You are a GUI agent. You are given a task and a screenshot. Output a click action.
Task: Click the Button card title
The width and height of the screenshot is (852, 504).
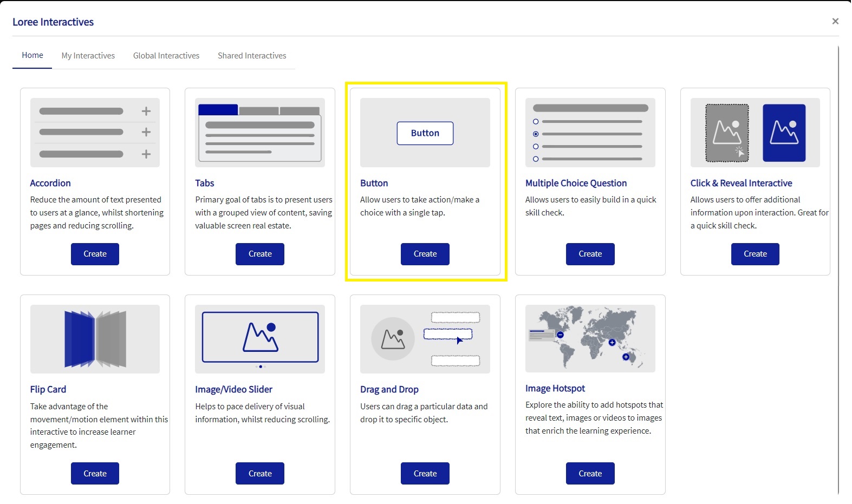coord(374,183)
